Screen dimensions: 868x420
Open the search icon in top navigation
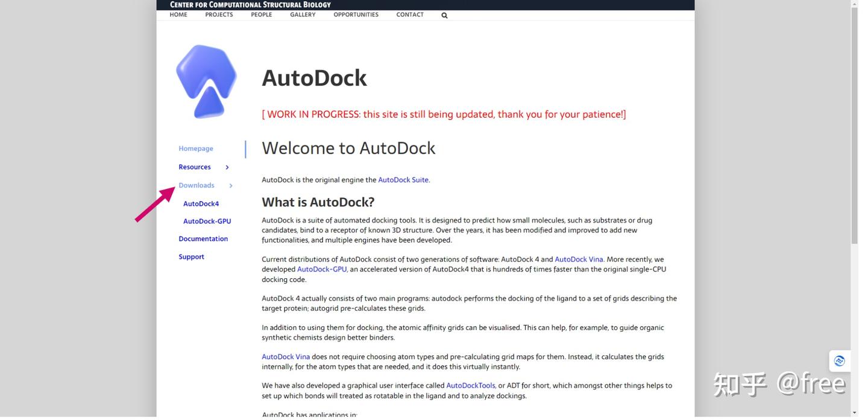(444, 15)
